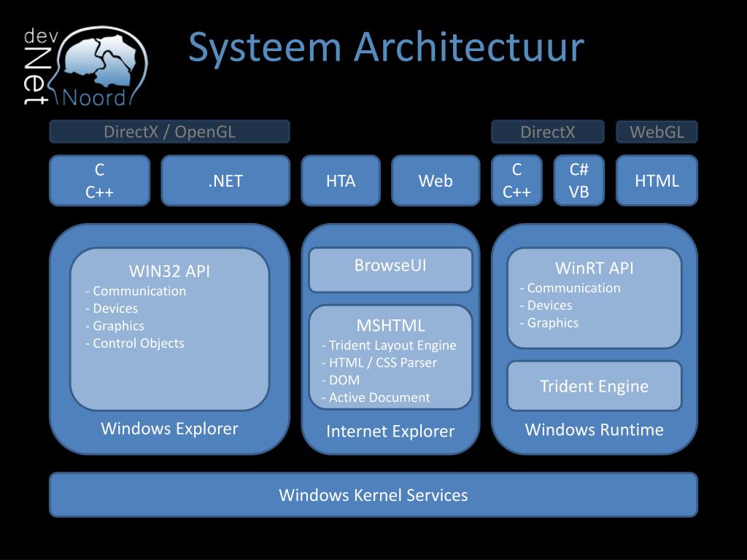Select the WIN32 API heading
Screen dimensions: 747x560
tap(169, 271)
